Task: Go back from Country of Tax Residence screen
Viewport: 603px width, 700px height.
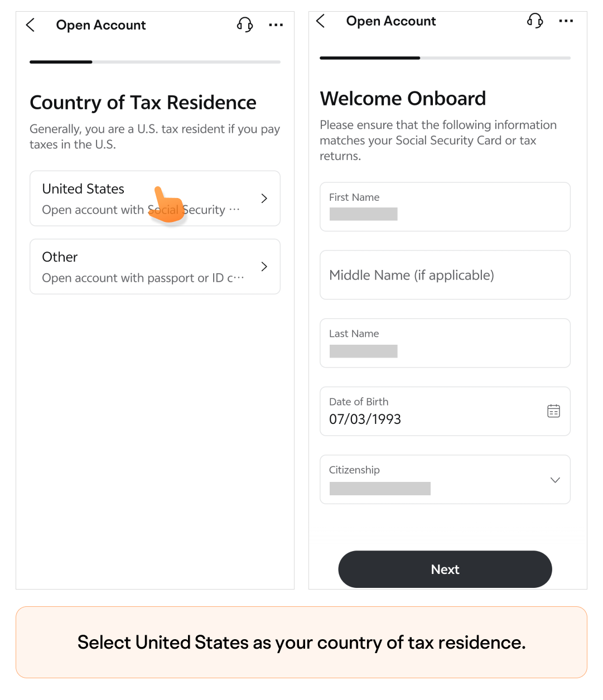Action: click(x=31, y=25)
